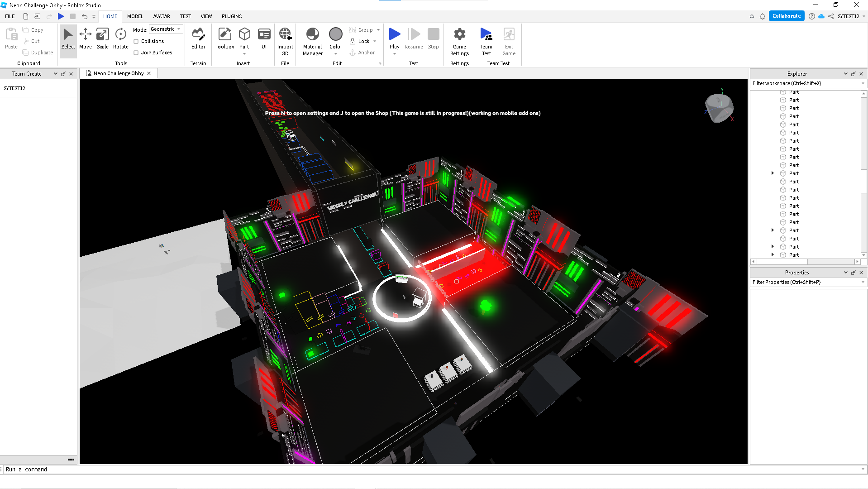
Task: Expand the Part insert dropdown arrow
Action: [244, 54]
